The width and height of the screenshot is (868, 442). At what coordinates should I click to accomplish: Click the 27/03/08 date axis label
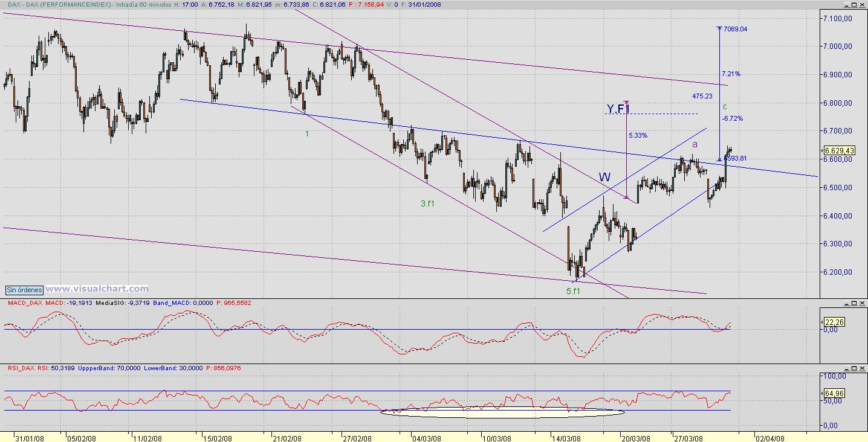click(688, 438)
